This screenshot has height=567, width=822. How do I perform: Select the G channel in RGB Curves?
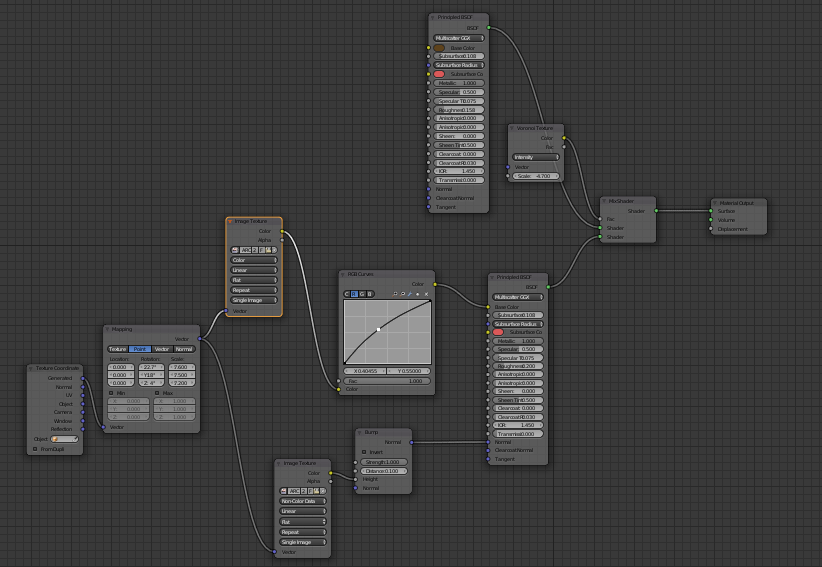point(362,294)
